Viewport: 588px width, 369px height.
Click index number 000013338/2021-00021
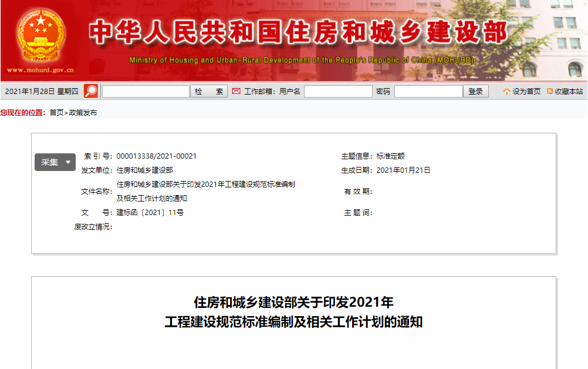156,156
